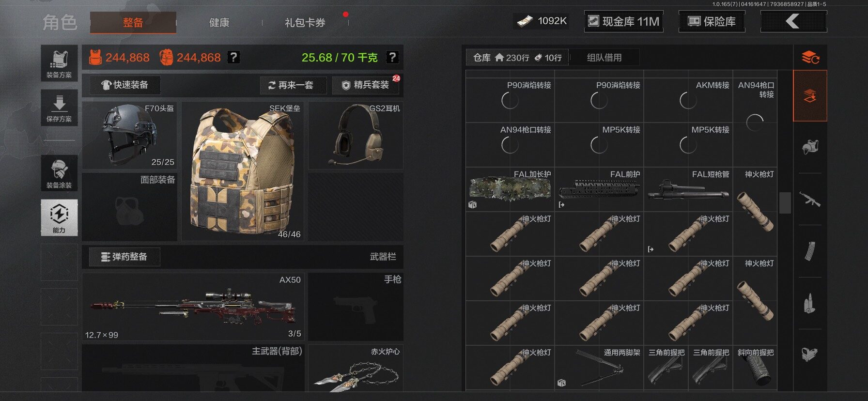868x401 pixels.
Task: Open the 装备涂装 equipment skin icon
Action: tap(59, 173)
